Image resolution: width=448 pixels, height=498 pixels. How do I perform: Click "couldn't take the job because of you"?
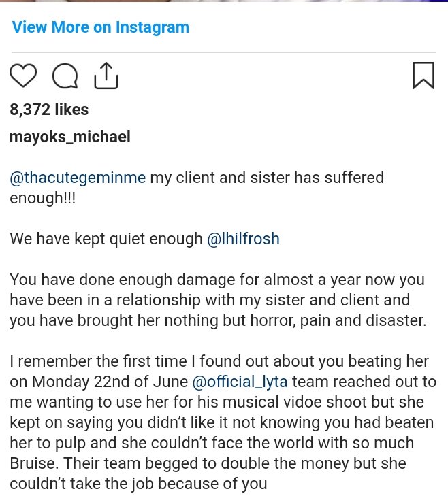(139, 484)
